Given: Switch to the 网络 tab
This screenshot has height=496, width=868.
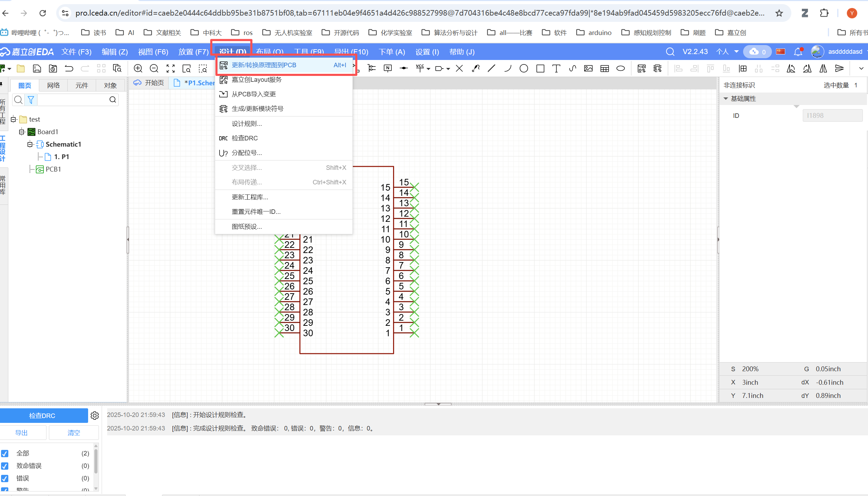Looking at the screenshot, I should [53, 85].
